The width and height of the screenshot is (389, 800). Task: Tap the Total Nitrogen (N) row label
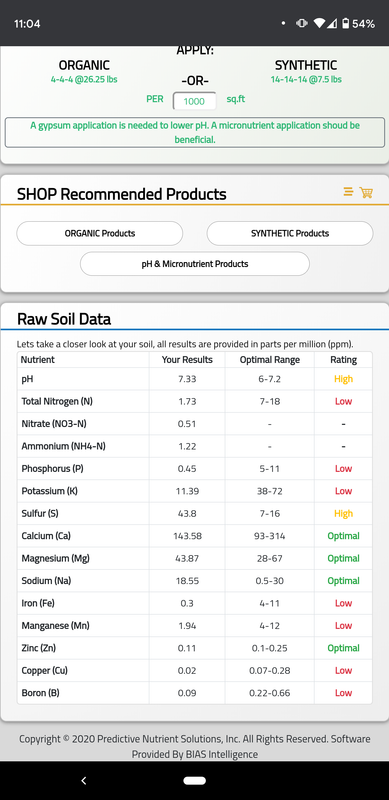57,402
